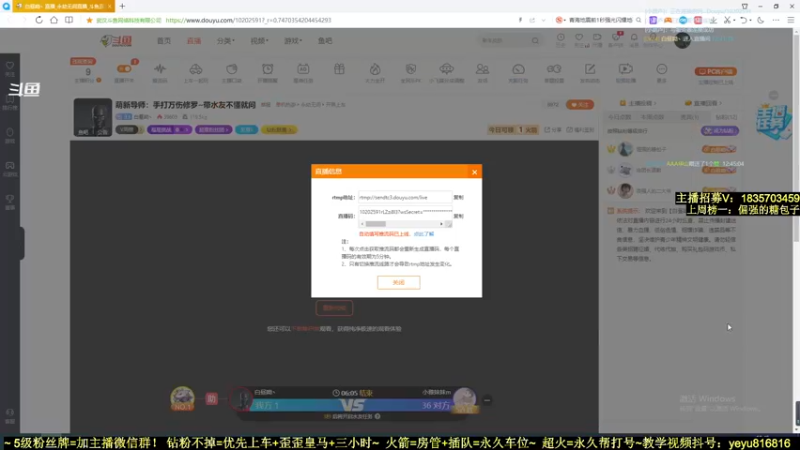Click the NO.1 avatar in PK bar
This screenshot has width=800, height=450.
point(182,398)
